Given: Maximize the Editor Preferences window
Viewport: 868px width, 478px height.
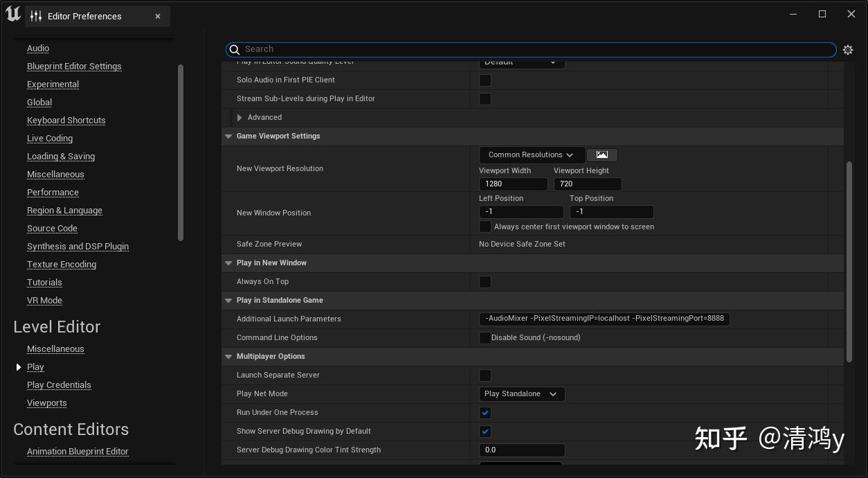Looking at the screenshot, I should [822, 14].
